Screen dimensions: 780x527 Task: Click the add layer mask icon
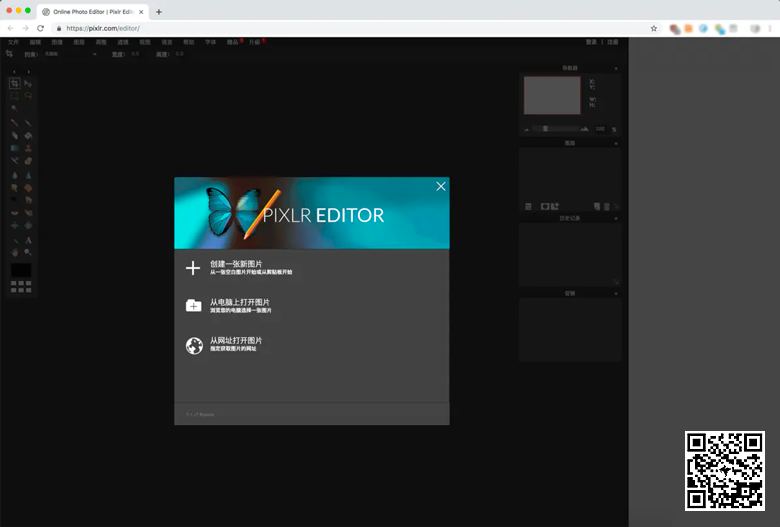545,207
